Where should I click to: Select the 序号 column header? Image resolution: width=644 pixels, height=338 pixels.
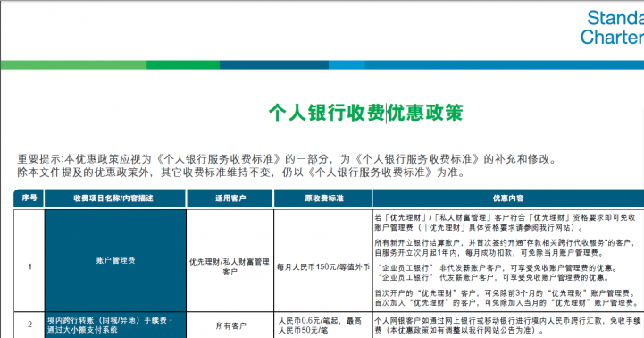(x=29, y=199)
